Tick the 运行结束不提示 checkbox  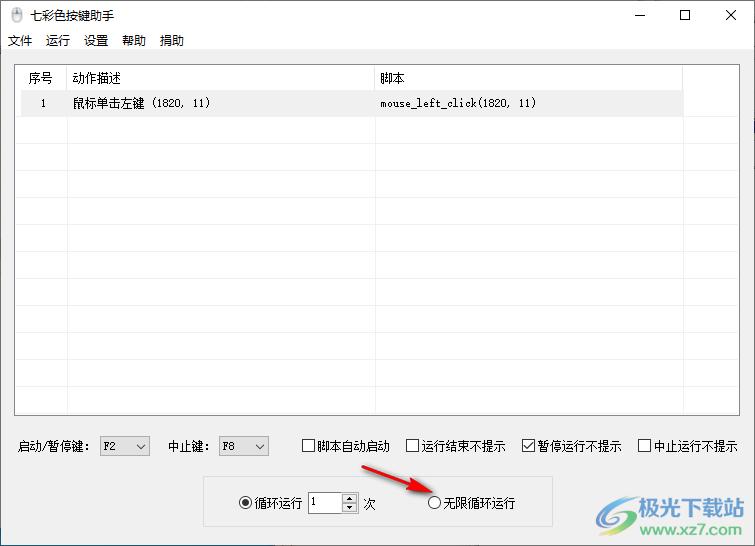[413, 446]
